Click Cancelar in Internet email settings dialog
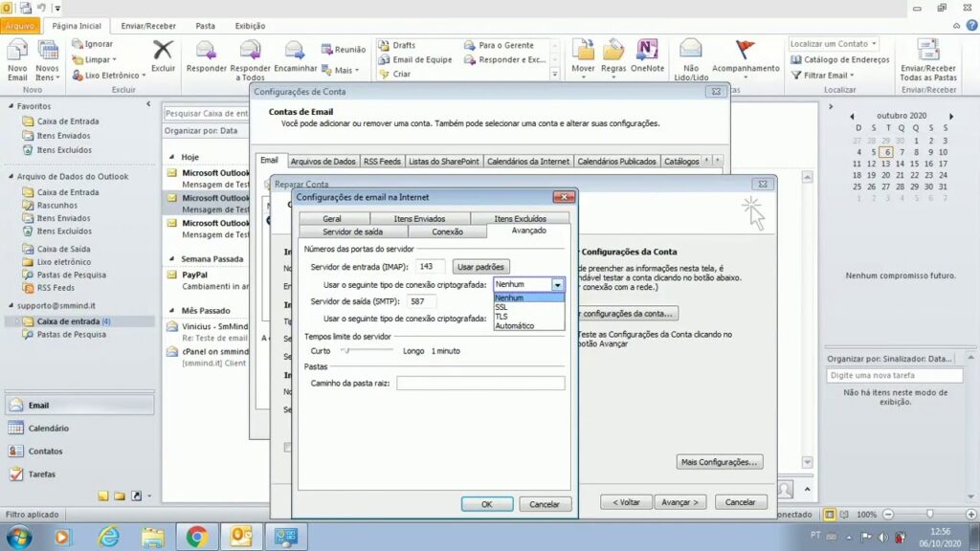Screen dimensions: 980x551 pos(545,504)
